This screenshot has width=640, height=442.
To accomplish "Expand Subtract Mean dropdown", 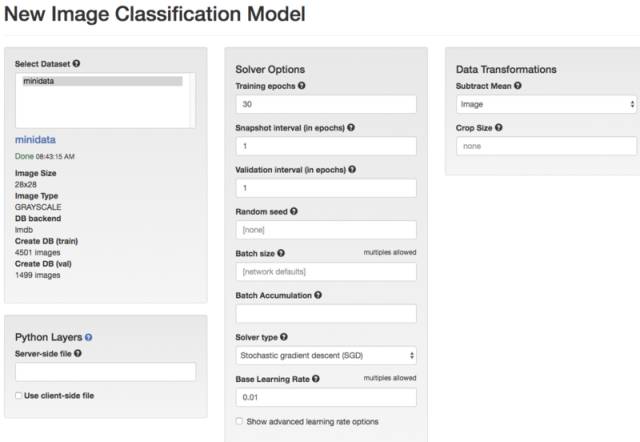I will (x=546, y=104).
